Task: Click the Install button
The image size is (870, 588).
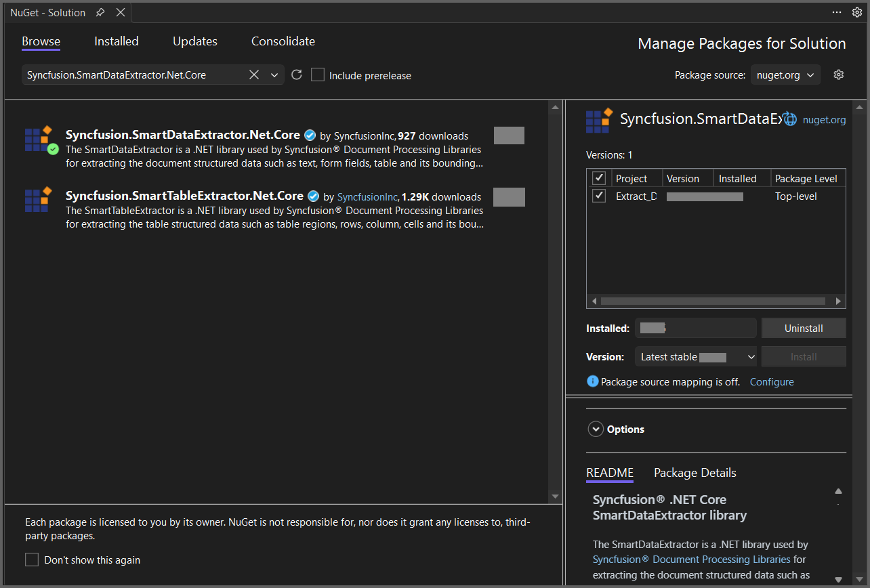Action: tap(804, 356)
